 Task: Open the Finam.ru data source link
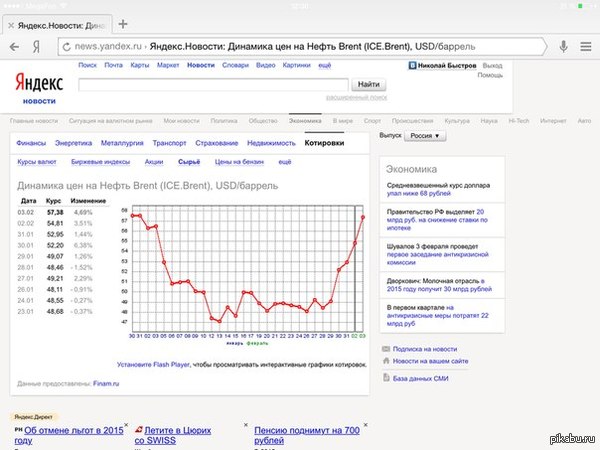106,383
